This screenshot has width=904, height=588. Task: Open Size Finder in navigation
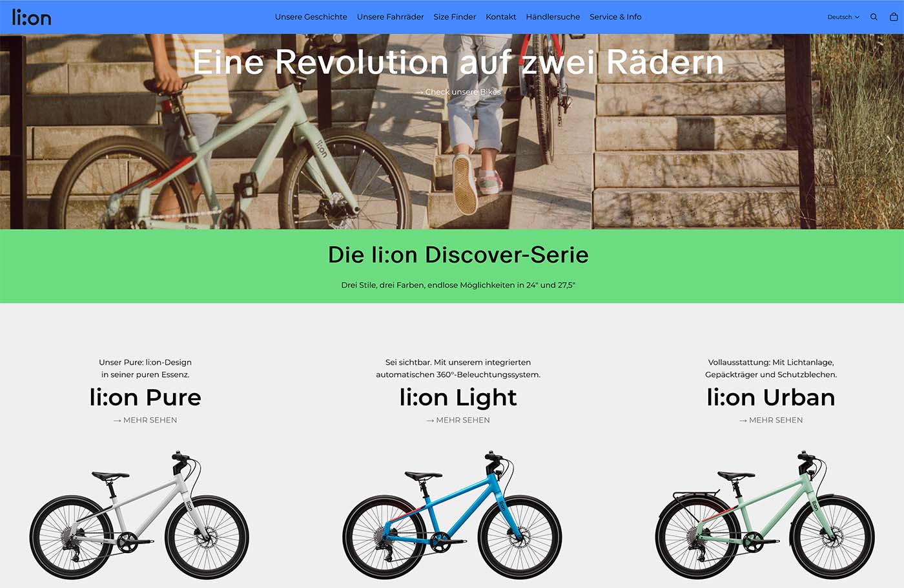[x=455, y=17]
